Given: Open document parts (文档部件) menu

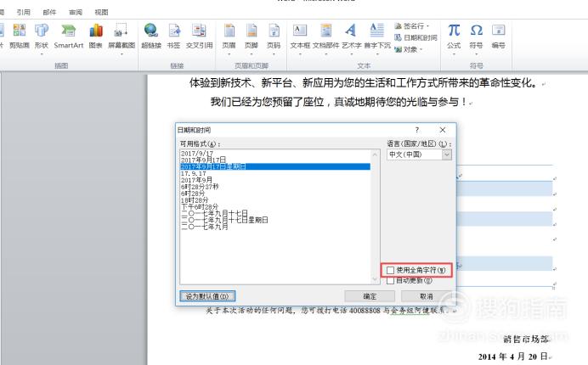Looking at the screenshot, I should pos(326,39).
